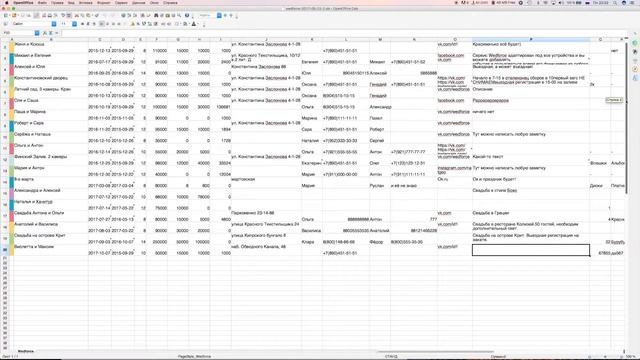This screenshot has width=640, height=360.
Task: Select the Wedforce sheet tab
Action: click(x=26, y=351)
